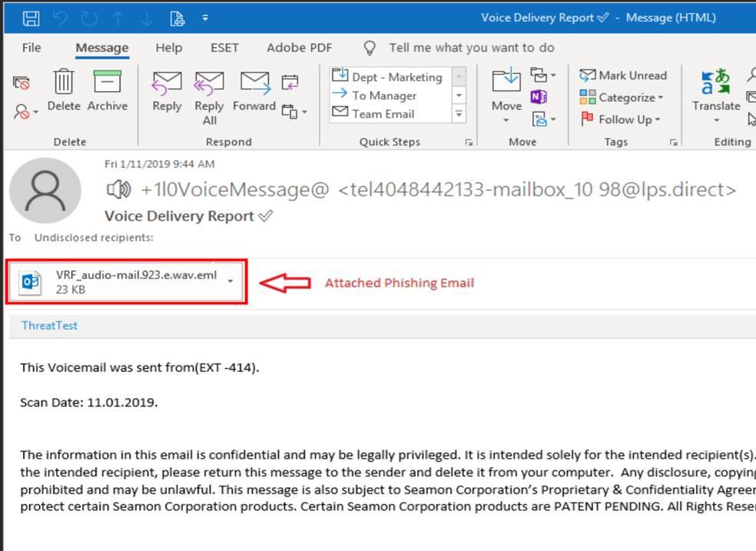This screenshot has width=756, height=551.
Task: Open the Move group Actions dropdown
Action: (543, 118)
